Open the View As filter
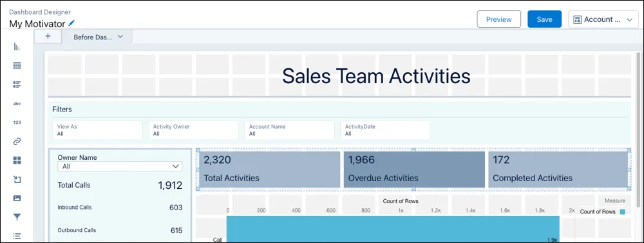644x243 pixels. tap(97, 130)
